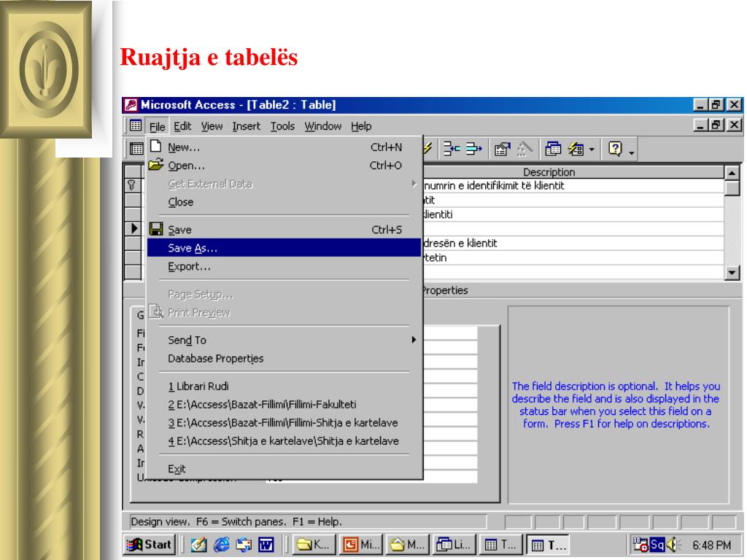Image resolution: width=747 pixels, height=560 pixels.
Task: Click the current row arrow selector
Action: tap(134, 228)
